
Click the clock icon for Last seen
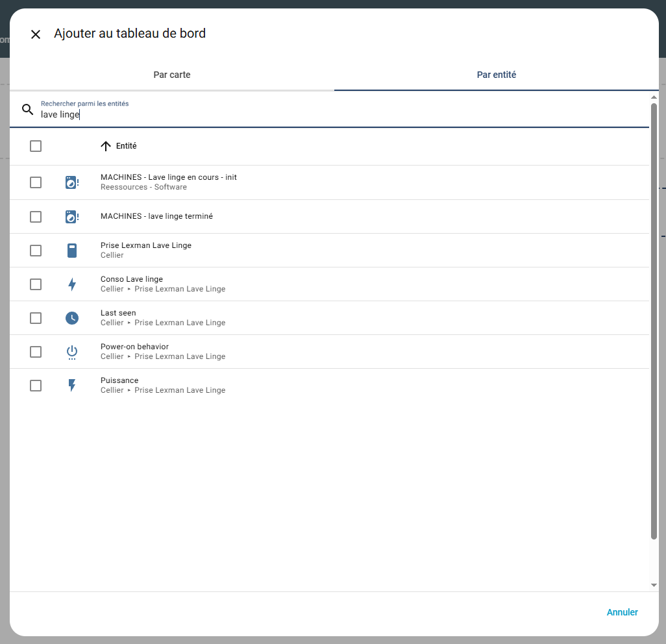71,318
